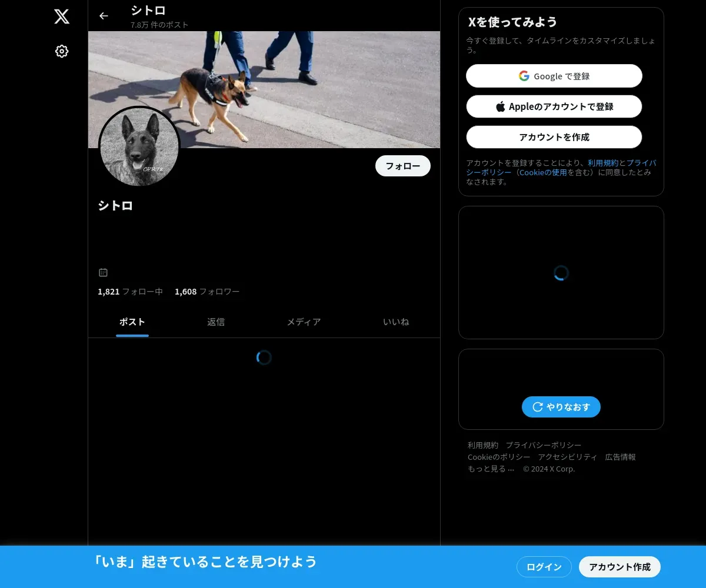Click ログイン in bottom bar
Image resolution: width=706 pixels, height=588 pixels.
pyautogui.click(x=544, y=567)
